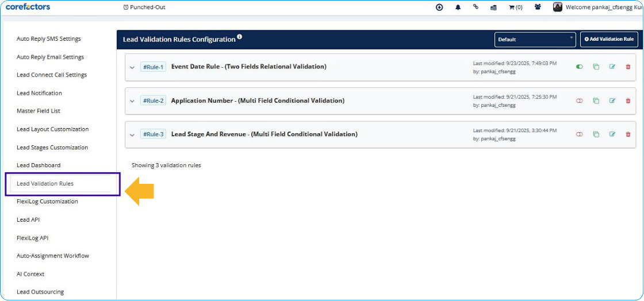Screen dimensions: 644x301
Task: Select Lead Notification in sidebar
Action: pyautogui.click(x=39, y=93)
